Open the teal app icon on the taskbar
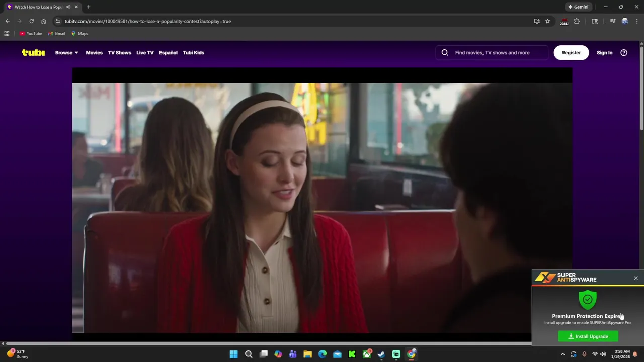644x362 pixels. click(396, 354)
